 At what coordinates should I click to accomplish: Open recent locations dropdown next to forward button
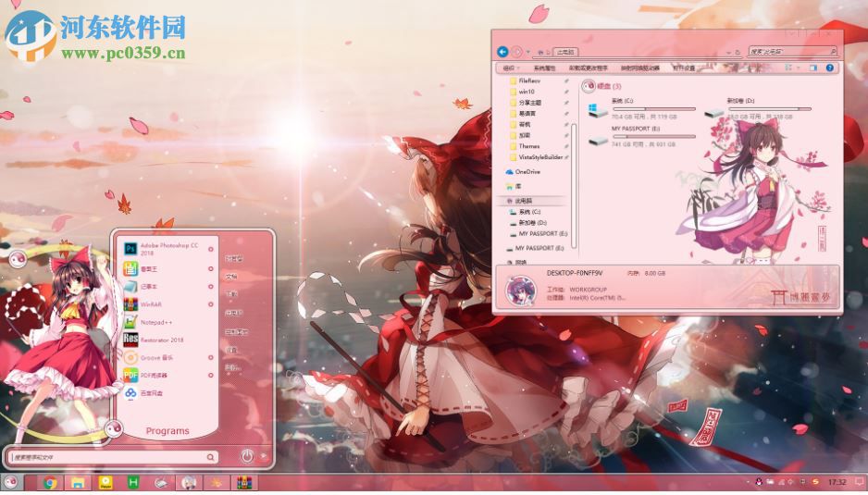[x=527, y=53]
